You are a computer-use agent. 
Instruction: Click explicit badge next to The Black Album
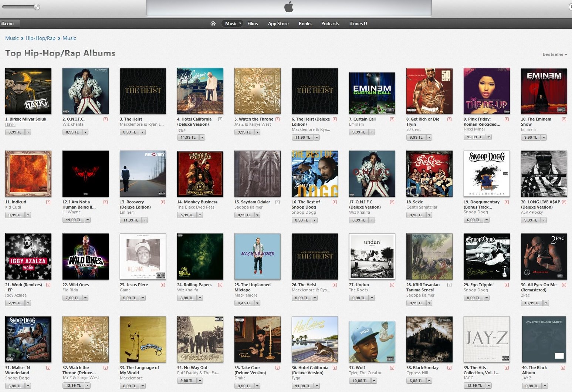563,368
